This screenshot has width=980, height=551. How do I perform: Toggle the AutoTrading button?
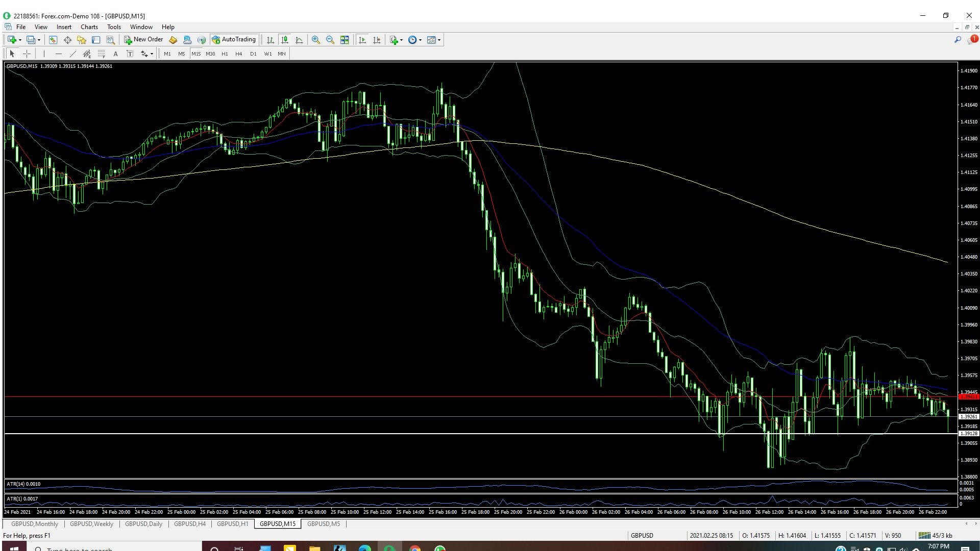tap(234, 40)
